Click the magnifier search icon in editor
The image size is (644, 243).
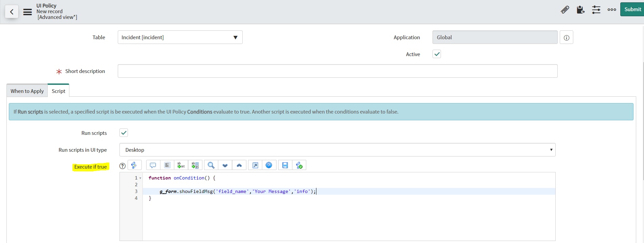pos(211,165)
